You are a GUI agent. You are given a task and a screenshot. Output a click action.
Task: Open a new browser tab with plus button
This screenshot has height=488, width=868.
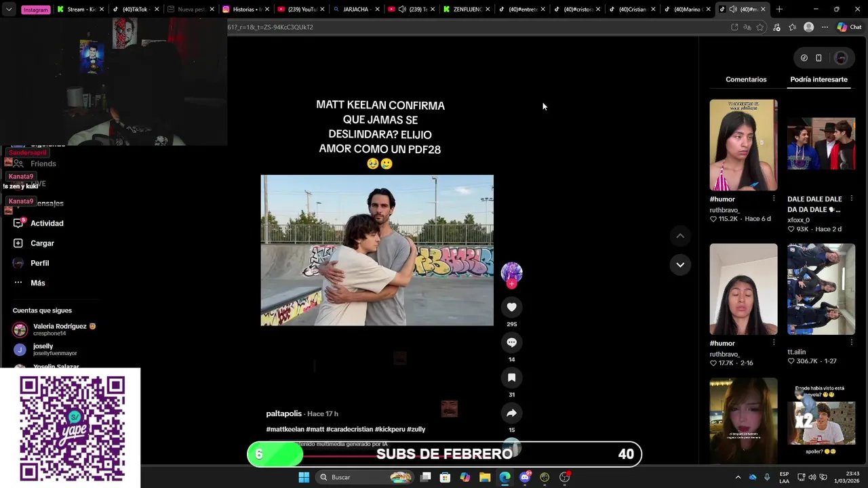click(779, 9)
